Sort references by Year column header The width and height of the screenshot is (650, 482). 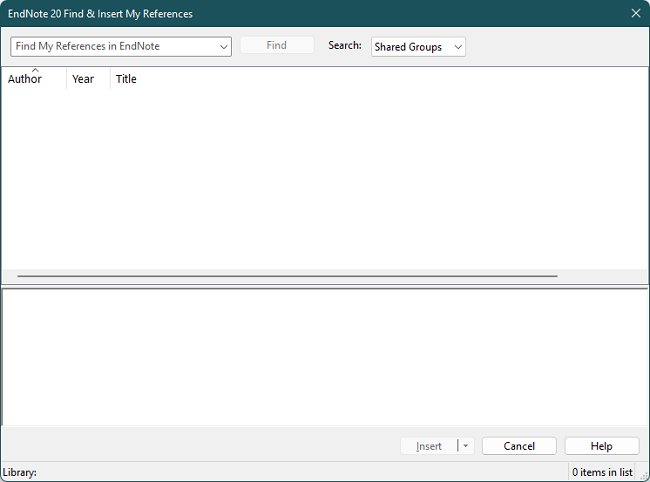pos(88,78)
